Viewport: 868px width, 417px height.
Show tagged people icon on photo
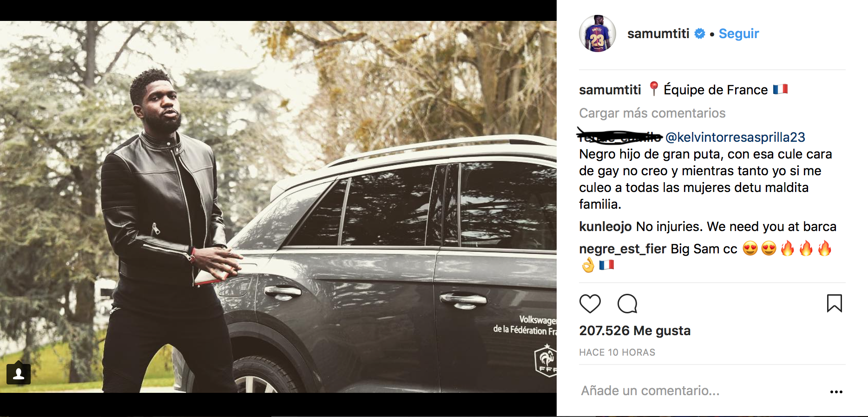tap(19, 374)
